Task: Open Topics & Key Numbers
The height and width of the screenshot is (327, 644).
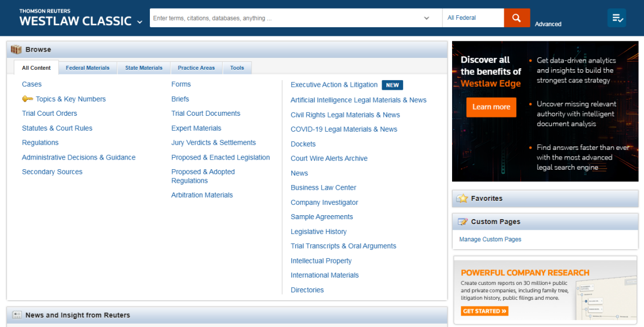Action: tap(70, 99)
